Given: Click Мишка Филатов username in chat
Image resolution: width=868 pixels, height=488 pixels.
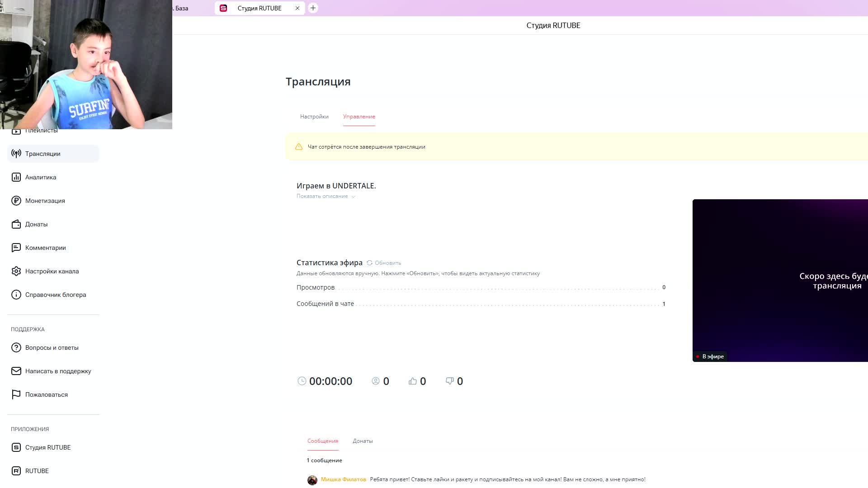Looking at the screenshot, I should click(x=344, y=479).
